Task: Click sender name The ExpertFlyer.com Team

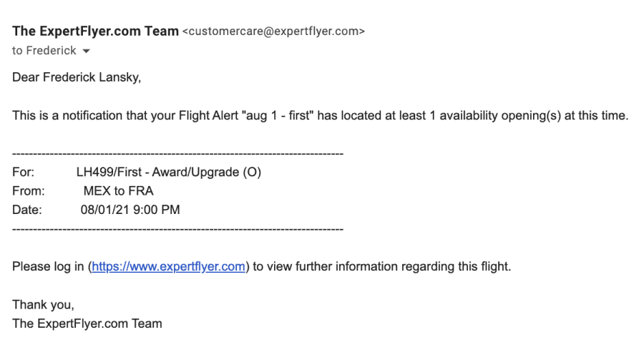Action: (x=95, y=31)
